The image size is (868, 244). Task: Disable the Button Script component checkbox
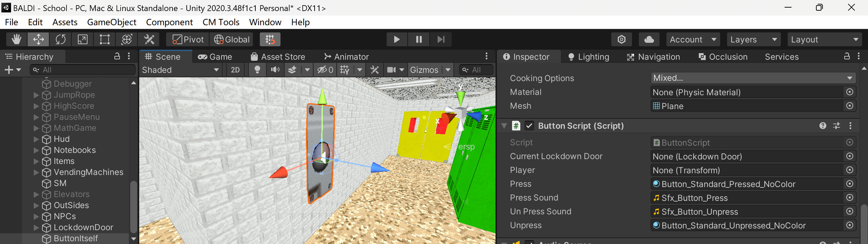[x=529, y=126]
